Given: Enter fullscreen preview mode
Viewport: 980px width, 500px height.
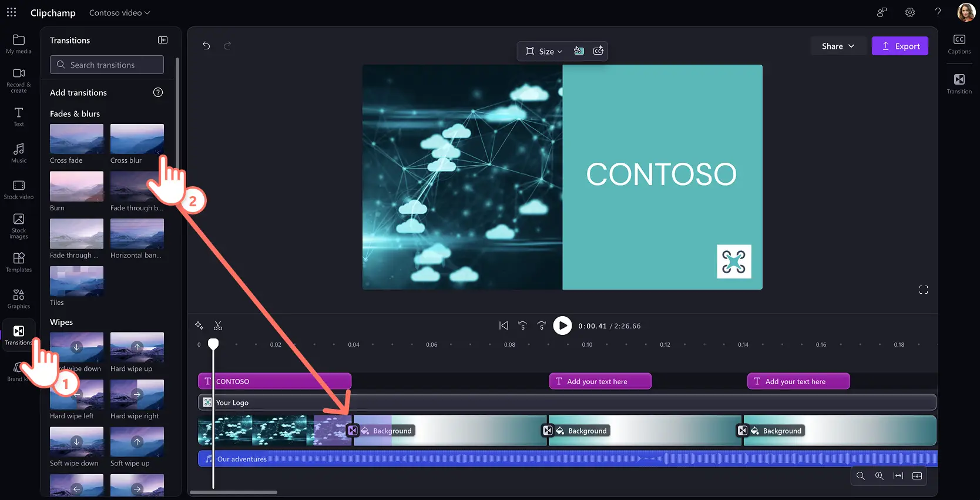Looking at the screenshot, I should (x=924, y=290).
